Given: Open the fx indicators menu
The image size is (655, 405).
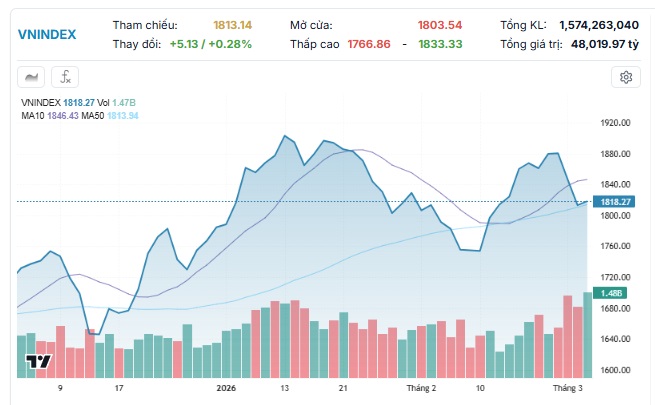Looking at the screenshot, I should (x=64, y=77).
